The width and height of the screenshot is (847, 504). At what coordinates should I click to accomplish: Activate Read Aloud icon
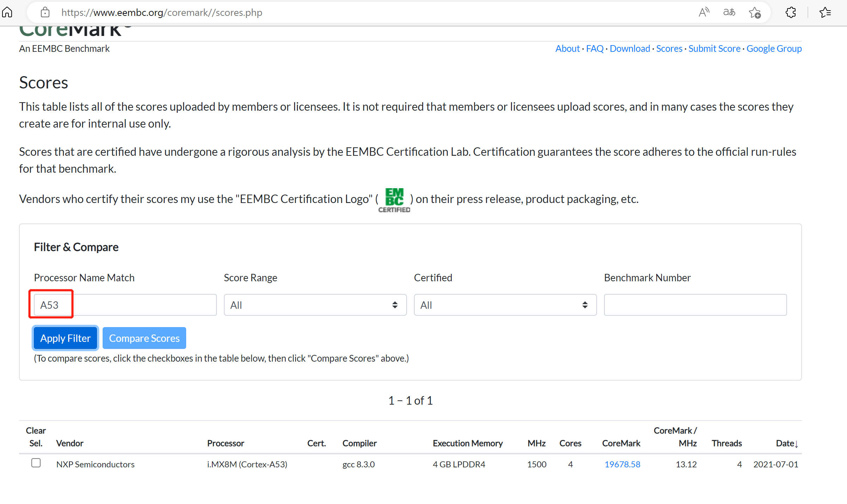704,12
